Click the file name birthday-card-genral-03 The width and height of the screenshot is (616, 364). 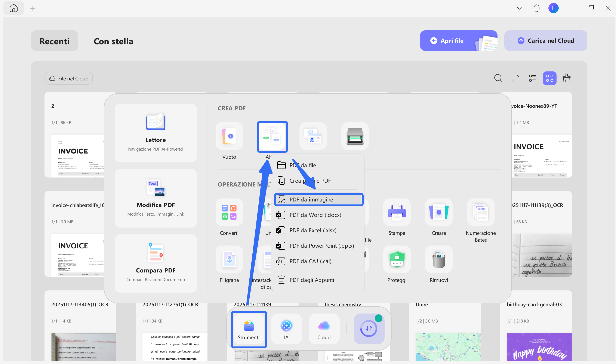(534, 304)
